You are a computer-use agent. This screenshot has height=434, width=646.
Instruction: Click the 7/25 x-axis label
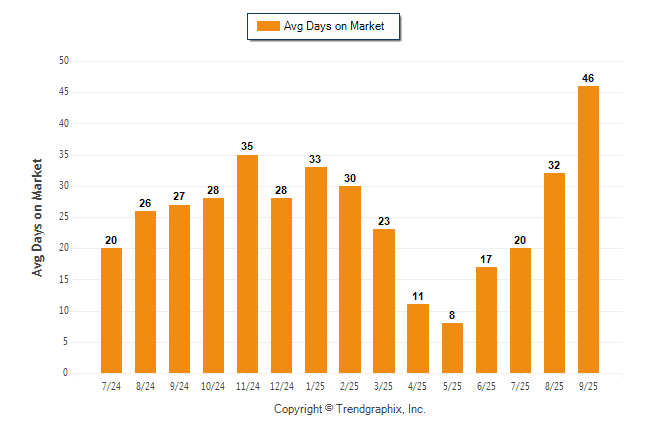coord(521,386)
